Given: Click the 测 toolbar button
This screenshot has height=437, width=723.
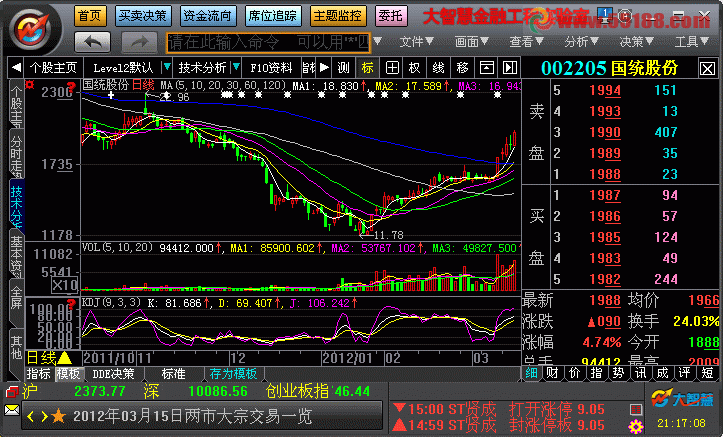Looking at the screenshot, I should coord(344,68).
